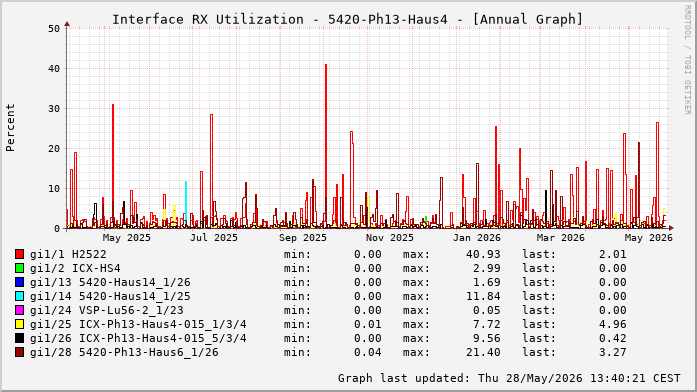This screenshot has height=392, width=697.
Task: Select the label gi1/24 VSP-Lu56-2_1/23
Action: click(107, 310)
